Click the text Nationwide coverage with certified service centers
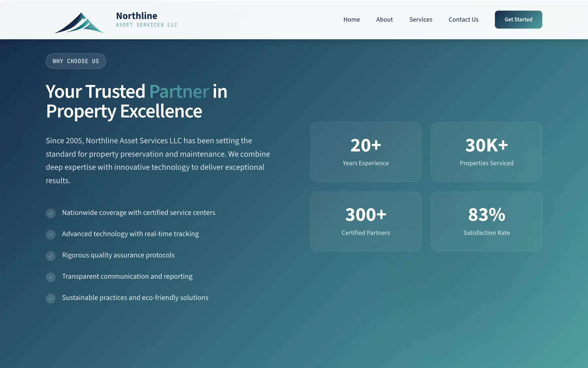This screenshot has width=588, height=368. (139, 213)
